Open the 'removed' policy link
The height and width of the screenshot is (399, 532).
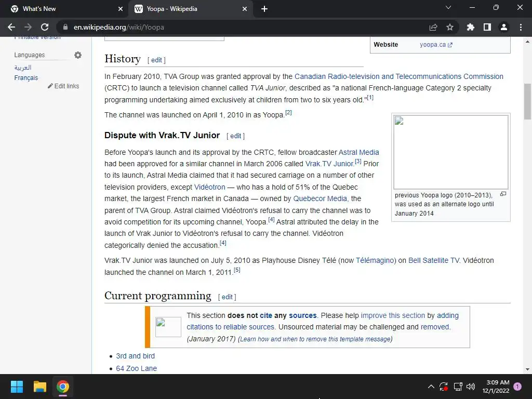coord(435,327)
